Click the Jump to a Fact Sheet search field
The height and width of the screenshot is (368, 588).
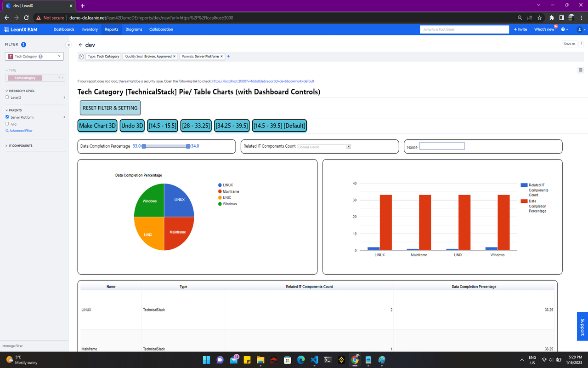464,29
